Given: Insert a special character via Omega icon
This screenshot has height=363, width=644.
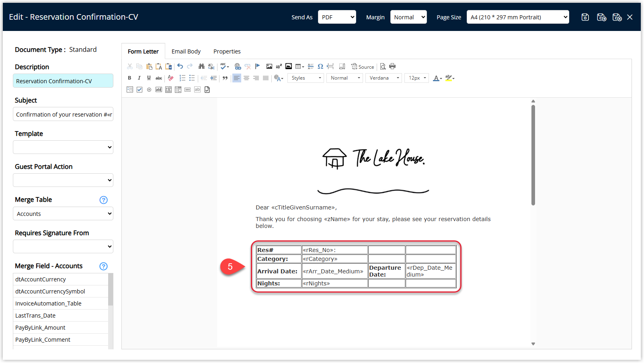Looking at the screenshot, I should [320, 66].
